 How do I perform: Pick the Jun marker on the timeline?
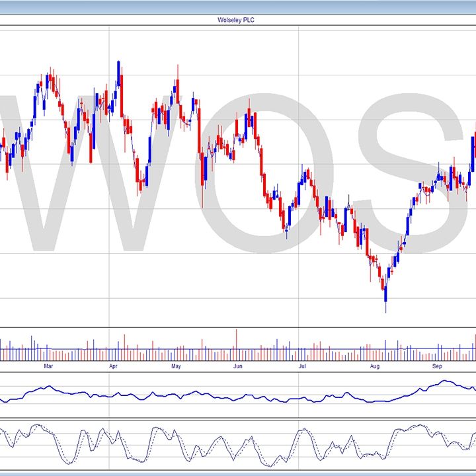238,366
